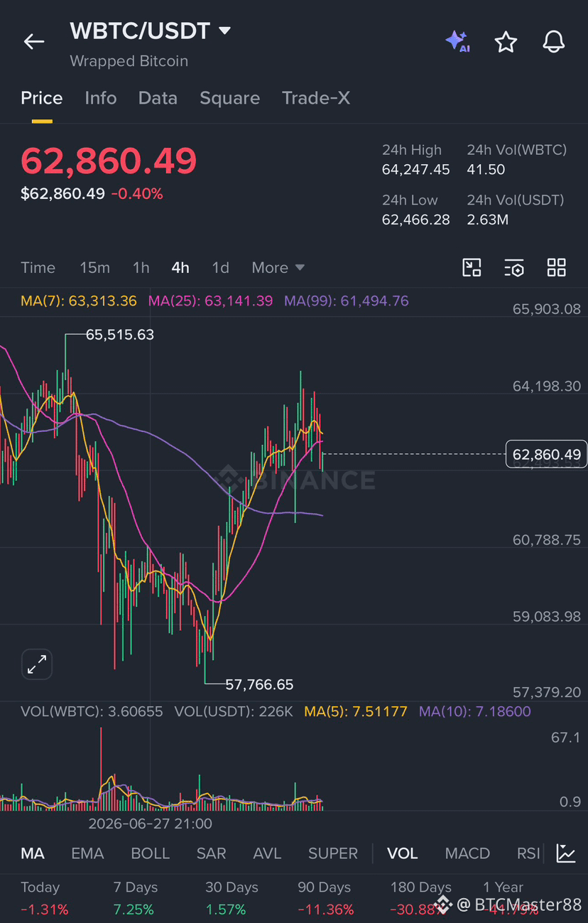Switch to the Data tab
This screenshot has width=588, height=923.
[158, 98]
